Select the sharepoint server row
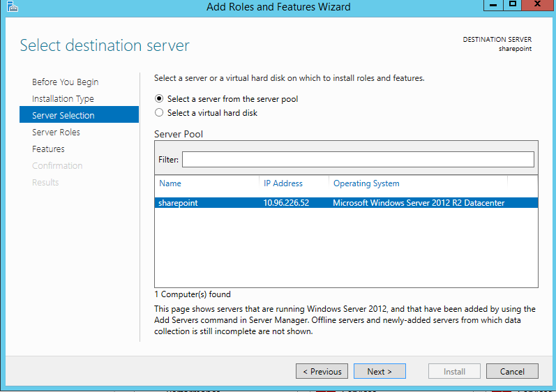The image size is (556, 392). [x=347, y=203]
